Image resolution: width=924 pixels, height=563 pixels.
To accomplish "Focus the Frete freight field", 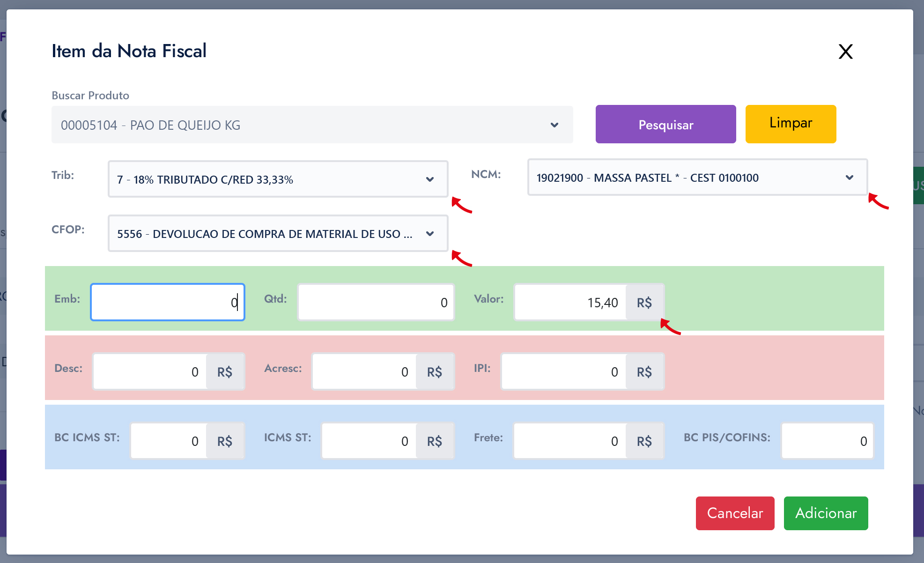I will [570, 441].
